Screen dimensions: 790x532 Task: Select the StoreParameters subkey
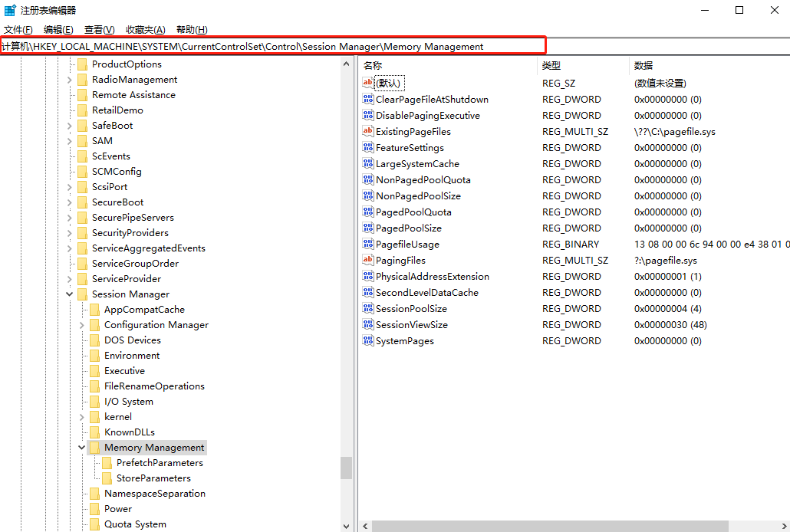click(x=153, y=478)
